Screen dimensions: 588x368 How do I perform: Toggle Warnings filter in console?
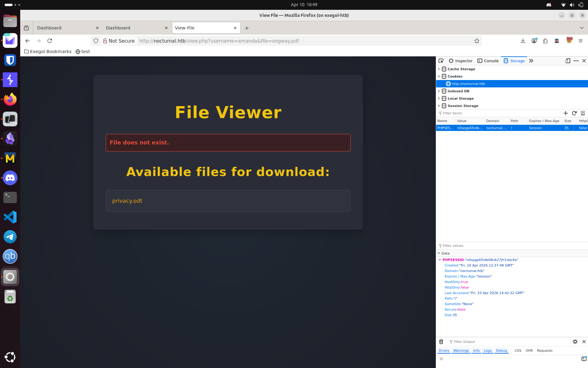(x=461, y=351)
